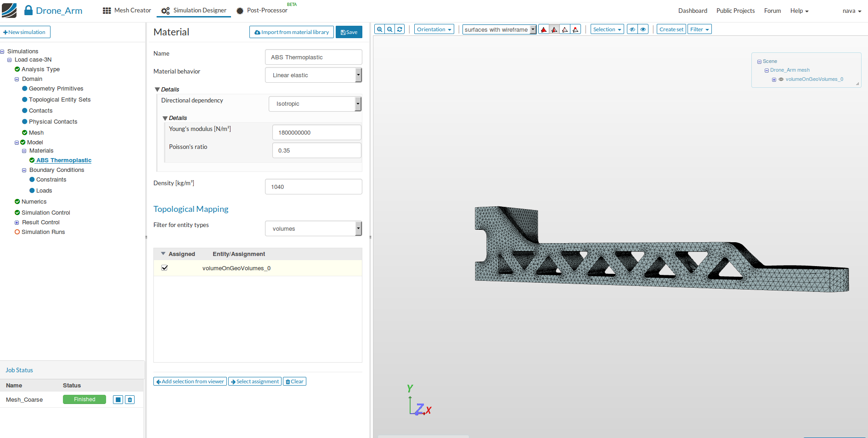Open the Orientation dropdown
The image size is (868, 438).
434,29
